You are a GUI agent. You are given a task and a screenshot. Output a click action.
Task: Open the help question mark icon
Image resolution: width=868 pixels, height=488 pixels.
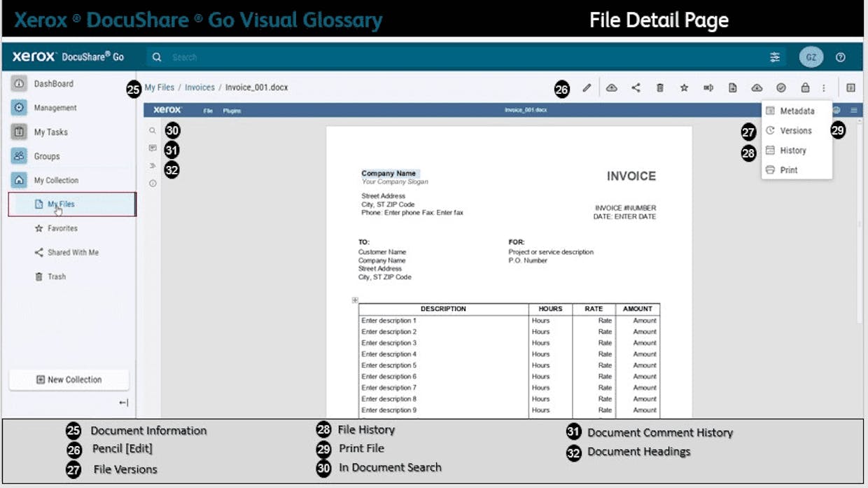coord(841,57)
